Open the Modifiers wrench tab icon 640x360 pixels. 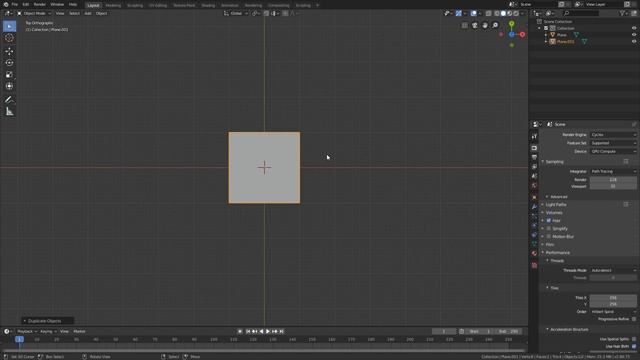(534, 207)
